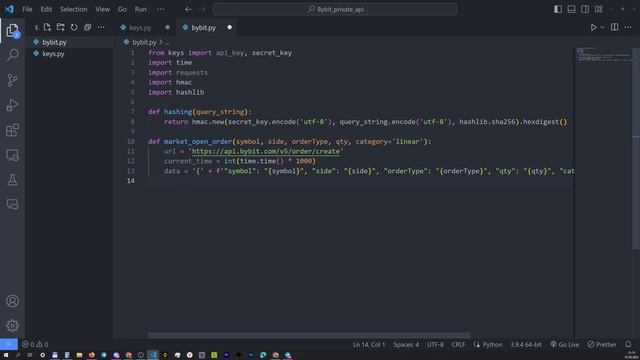The width and height of the screenshot is (640, 360).
Task: Open taskbar search icon
Action: 18,355
